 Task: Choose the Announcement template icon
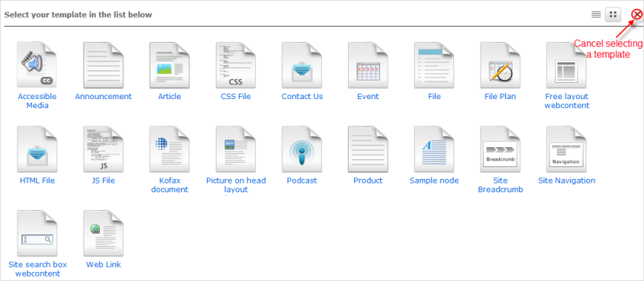pos(103,65)
